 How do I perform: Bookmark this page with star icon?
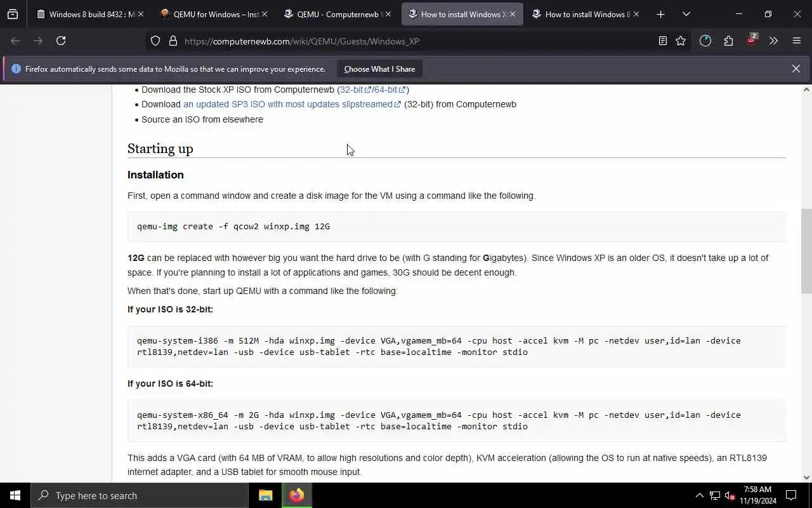[x=681, y=41]
